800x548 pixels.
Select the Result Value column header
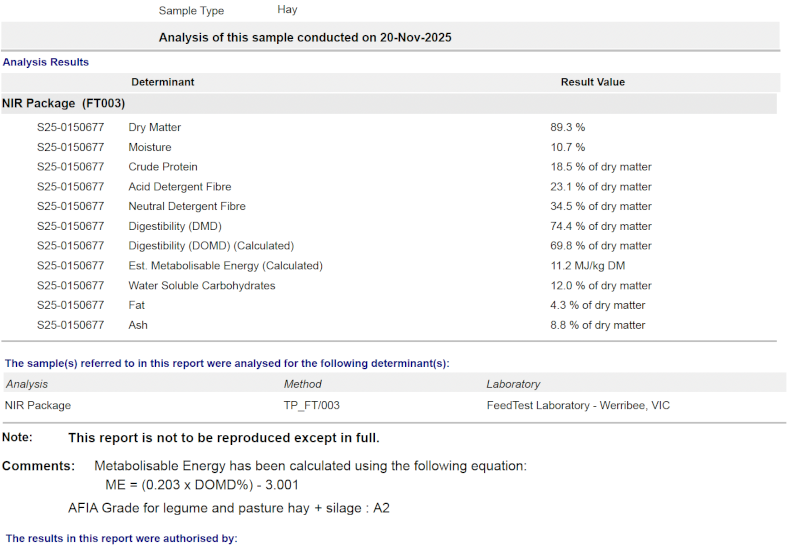click(592, 82)
